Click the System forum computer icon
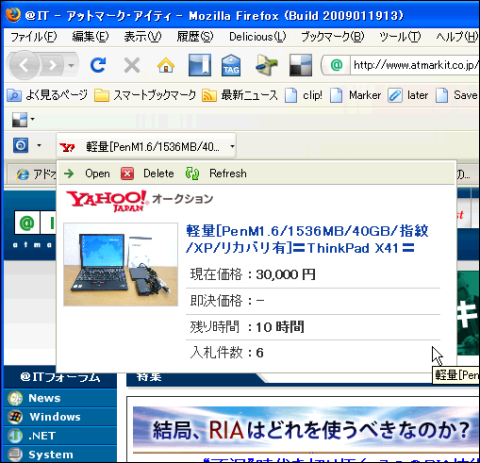 15,454
